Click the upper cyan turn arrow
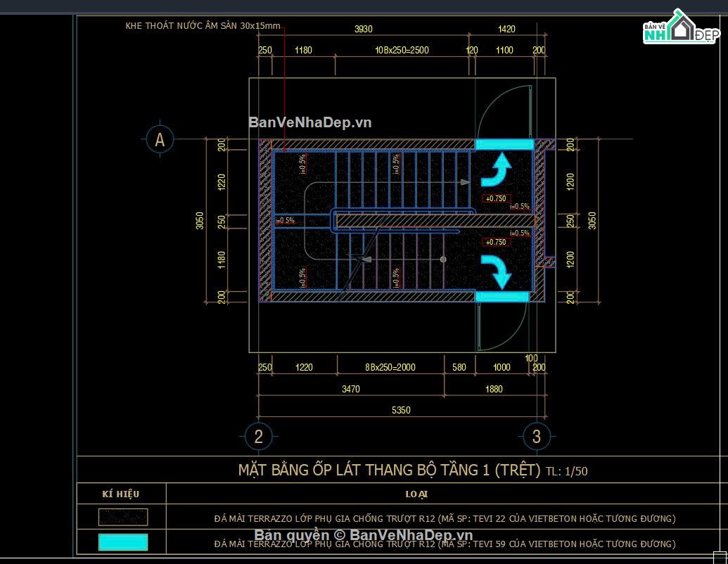Screen dimensions: 728x564 497,170
